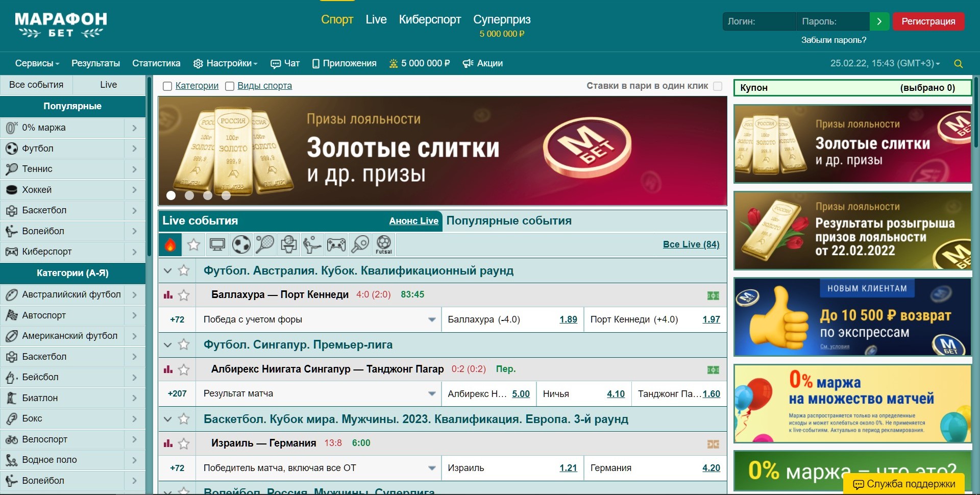Open Результаты in the toolbar
The height and width of the screenshot is (495, 980).
[95, 63]
